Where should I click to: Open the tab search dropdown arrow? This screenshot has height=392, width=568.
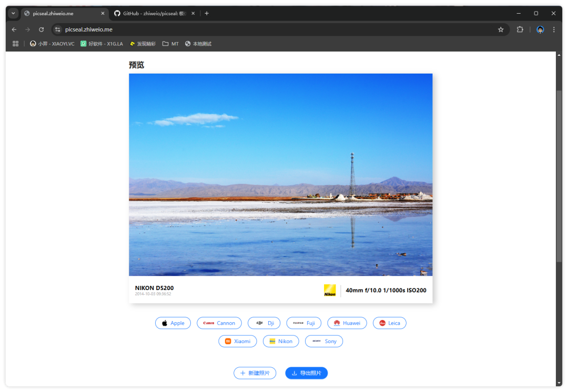pyautogui.click(x=13, y=13)
